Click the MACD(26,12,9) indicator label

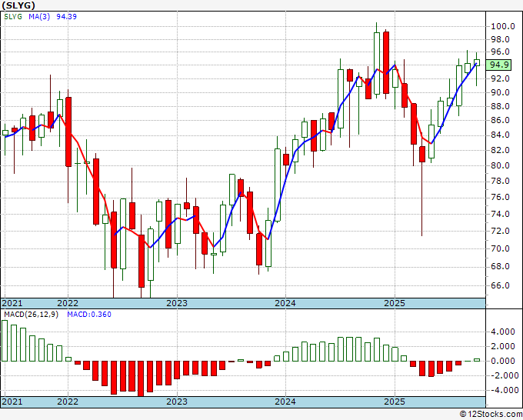point(31,315)
